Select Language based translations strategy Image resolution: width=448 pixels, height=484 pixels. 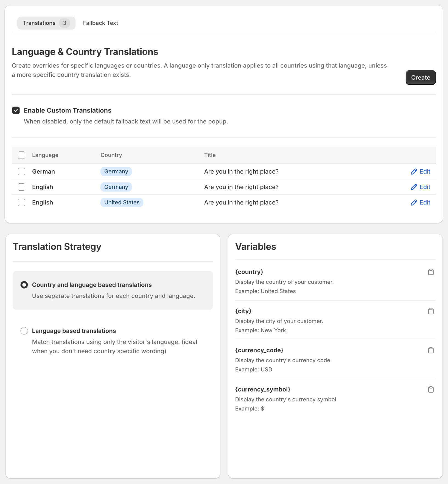click(24, 331)
